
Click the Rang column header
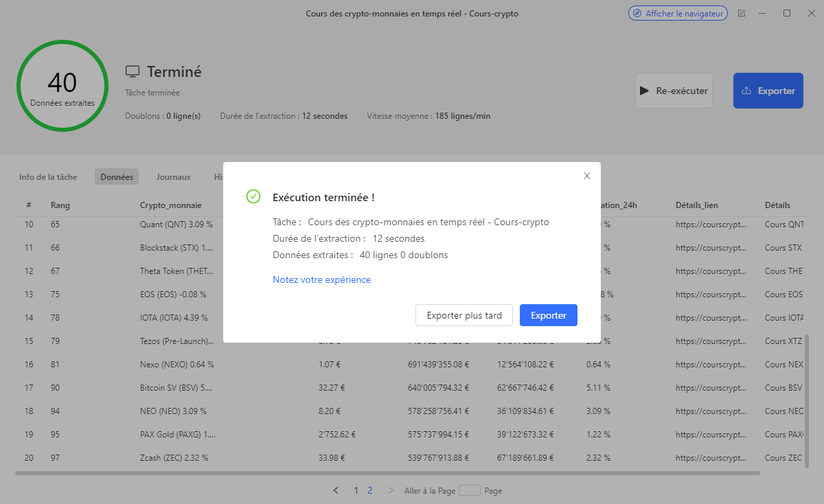pyautogui.click(x=60, y=205)
